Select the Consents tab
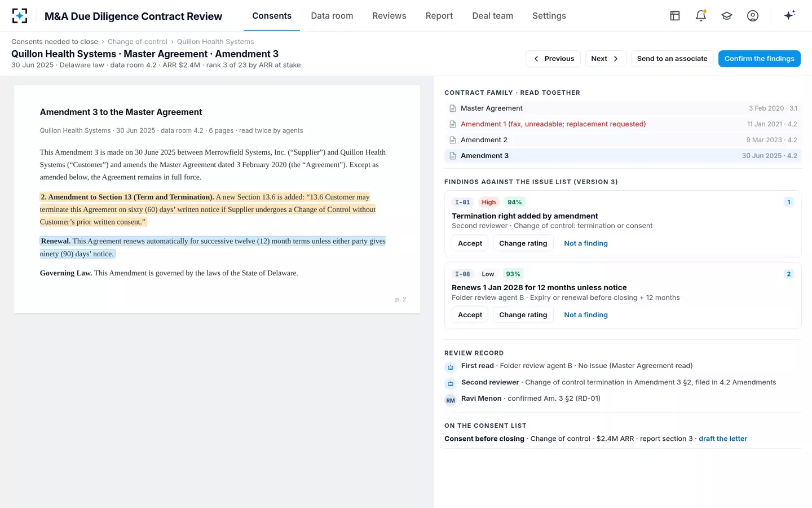Screen dimensions: 812x508 tap(272, 16)
